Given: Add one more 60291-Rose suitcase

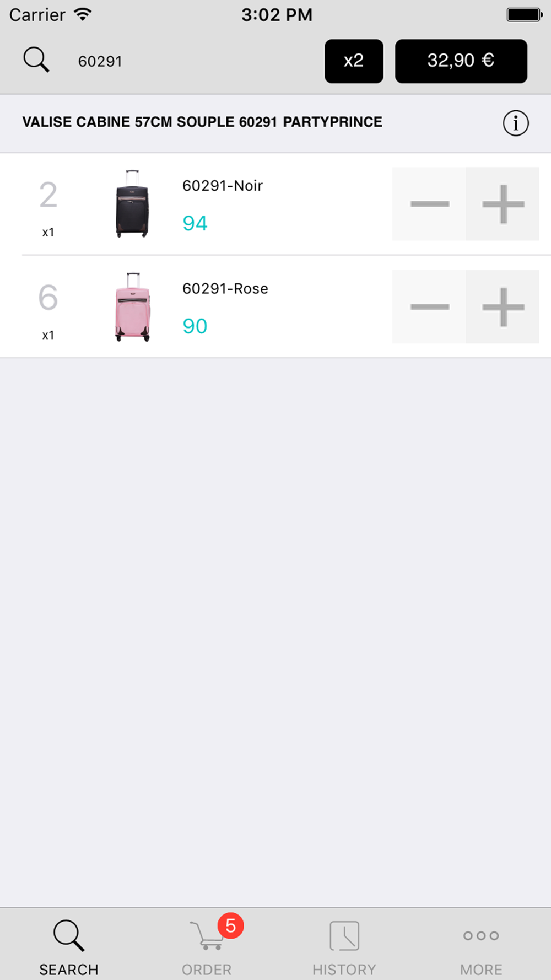Looking at the screenshot, I should point(503,307).
